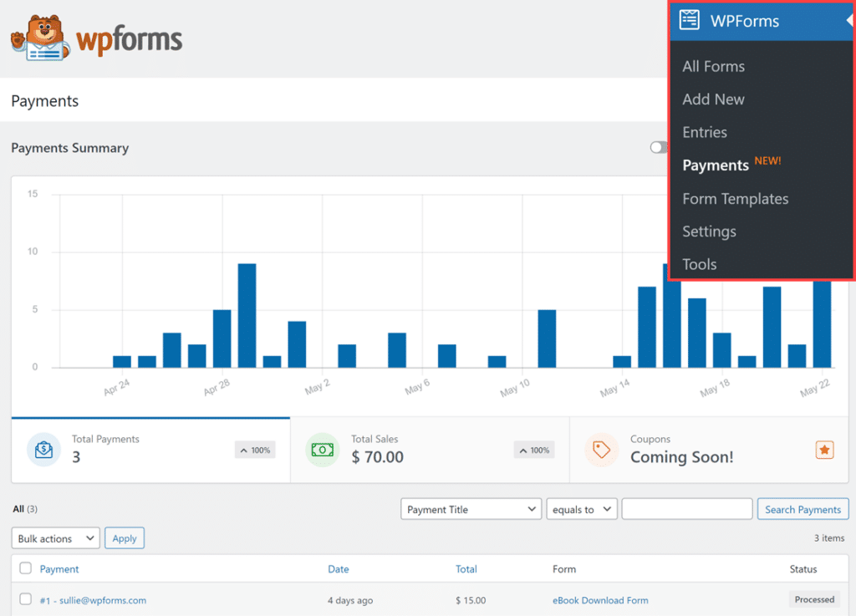Click the 100% badge beside Total Sales

[534, 450]
